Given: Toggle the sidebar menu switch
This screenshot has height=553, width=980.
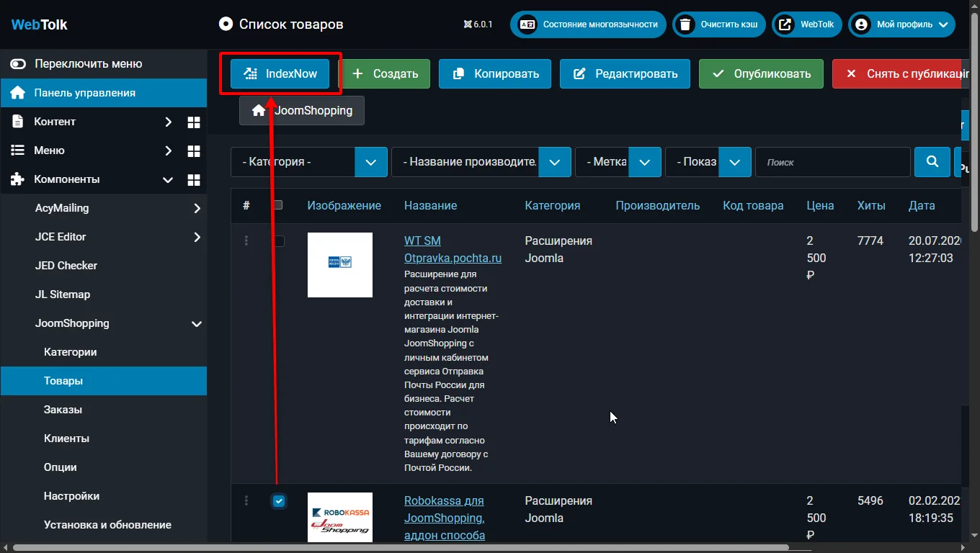Looking at the screenshot, I should [18, 64].
